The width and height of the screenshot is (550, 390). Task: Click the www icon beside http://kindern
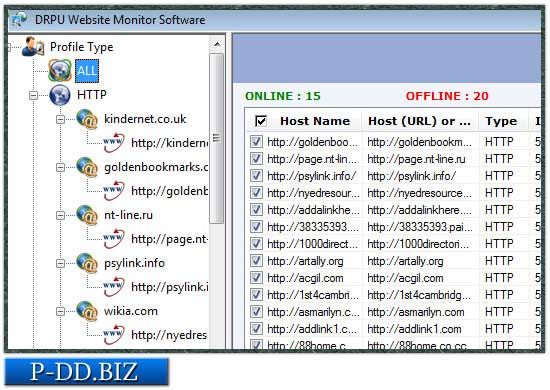click(114, 143)
